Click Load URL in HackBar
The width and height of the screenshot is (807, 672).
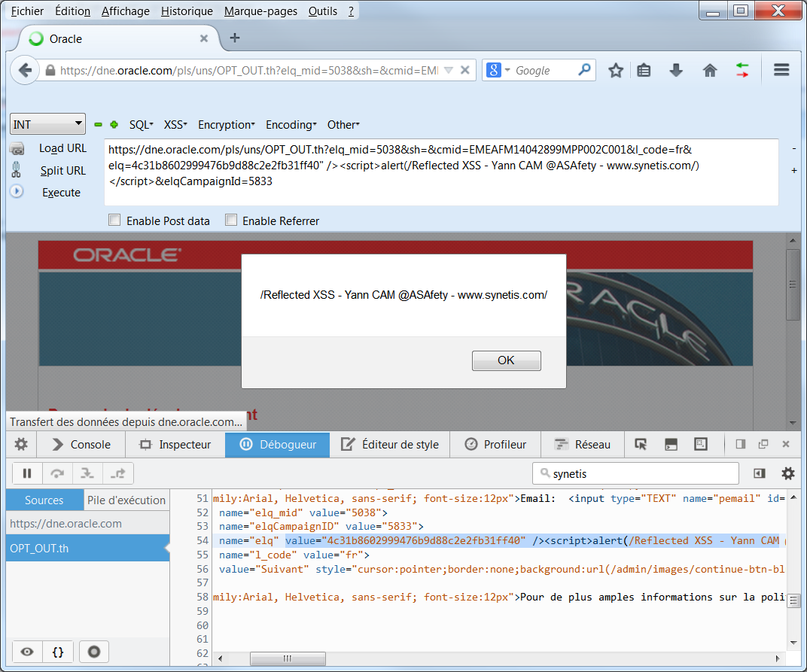click(62, 148)
